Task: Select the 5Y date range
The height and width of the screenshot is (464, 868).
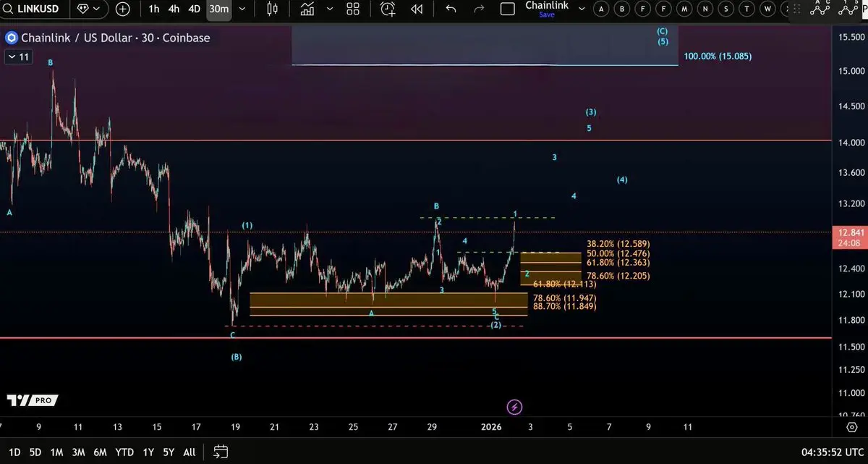Action: [x=169, y=452]
